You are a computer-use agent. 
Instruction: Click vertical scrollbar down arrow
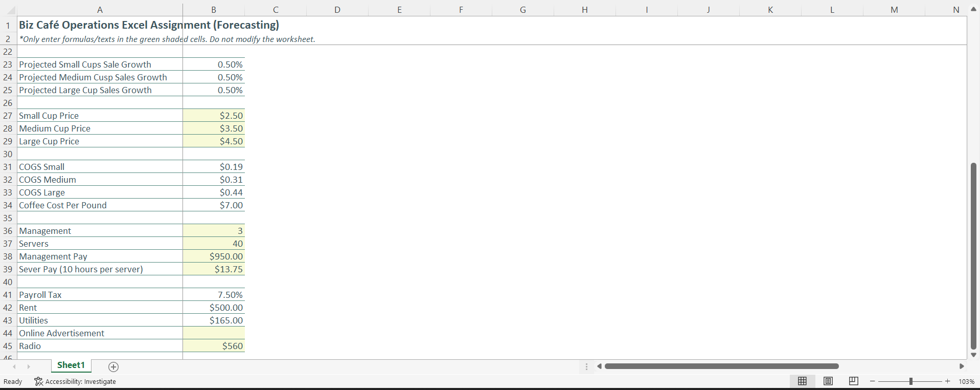pyautogui.click(x=973, y=355)
